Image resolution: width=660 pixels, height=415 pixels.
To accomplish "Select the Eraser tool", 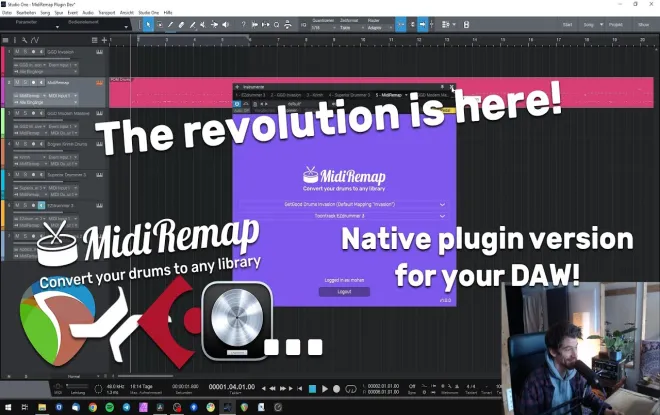I will click(181, 25).
